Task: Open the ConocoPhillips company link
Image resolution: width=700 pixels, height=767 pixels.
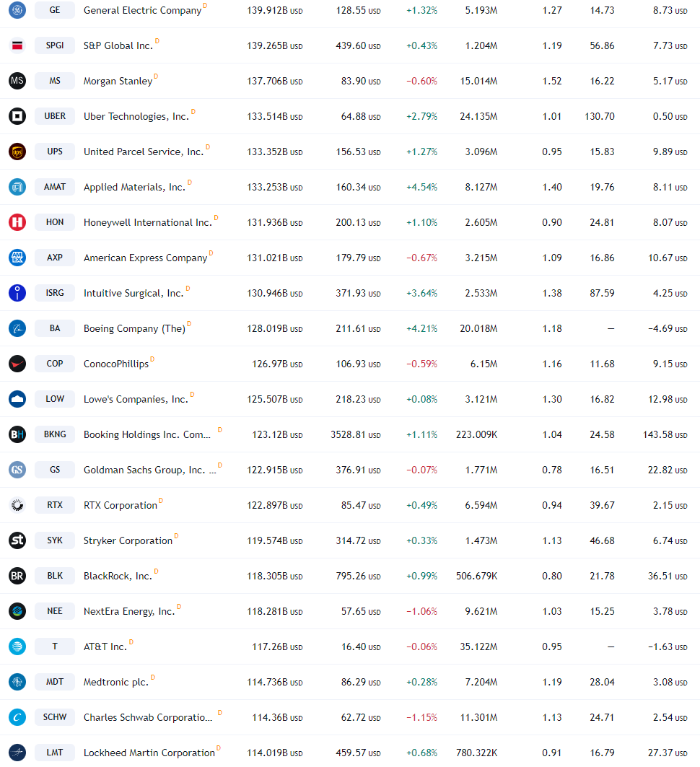Action: coord(116,364)
